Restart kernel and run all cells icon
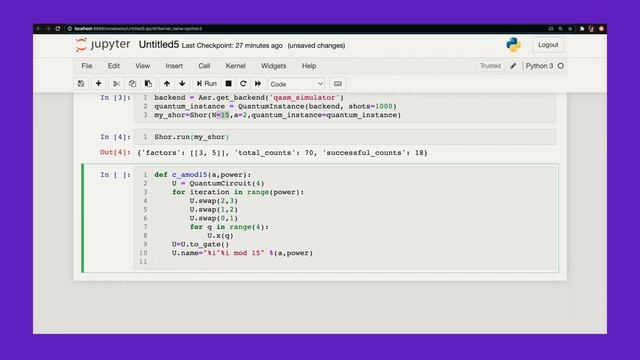Viewport: 640px width, 360px height. [258, 84]
